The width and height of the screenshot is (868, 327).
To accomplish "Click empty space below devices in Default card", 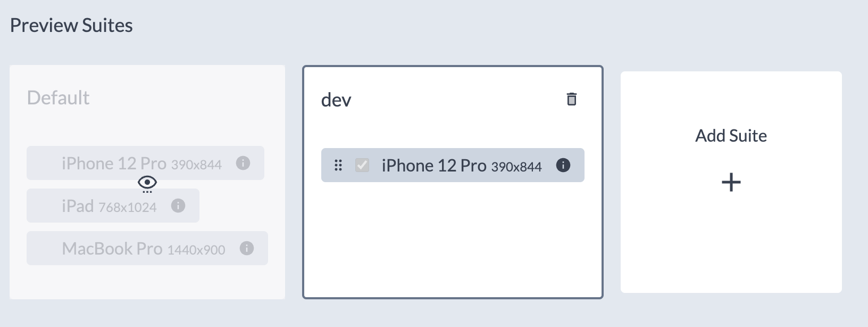I will (x=147, y=282).
